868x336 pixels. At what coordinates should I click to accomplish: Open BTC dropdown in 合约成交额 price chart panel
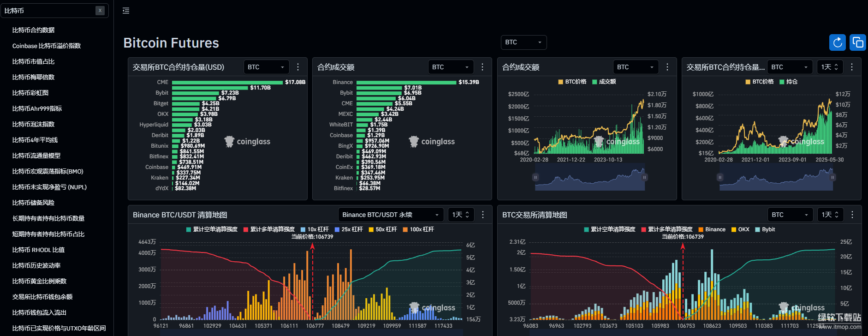(636, 67)
